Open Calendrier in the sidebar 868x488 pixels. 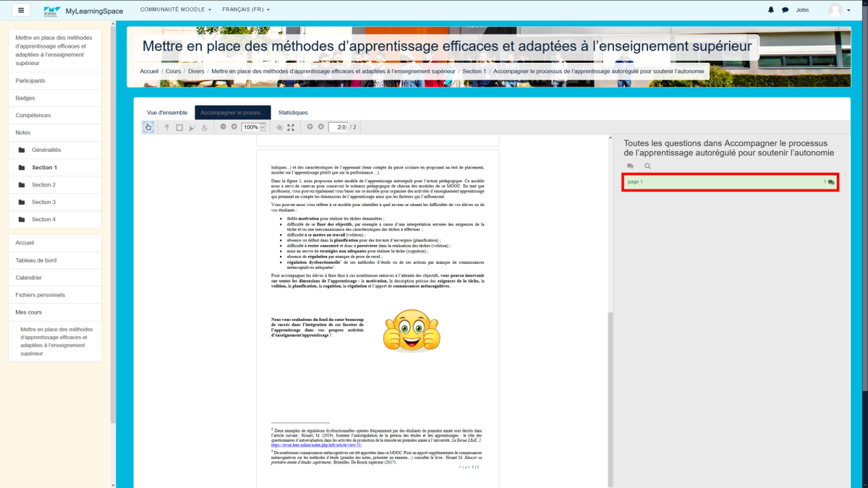[x=55, y=278]
